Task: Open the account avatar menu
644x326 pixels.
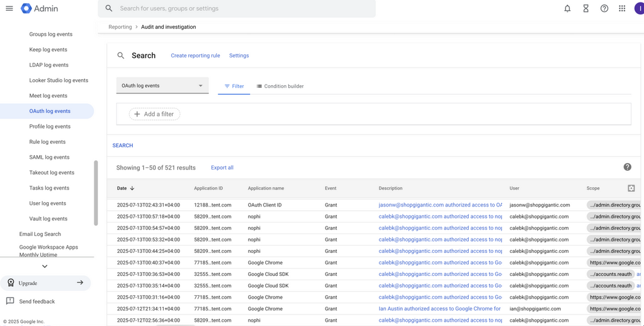Action: click(640, 8)
